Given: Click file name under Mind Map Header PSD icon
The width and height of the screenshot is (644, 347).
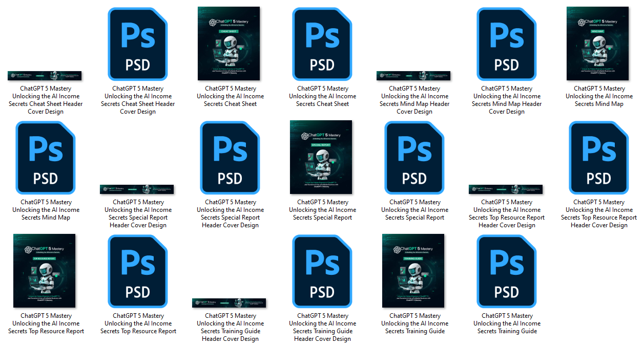Looking at the screenshot, I should pyautogui.click(x=507, y=100).
